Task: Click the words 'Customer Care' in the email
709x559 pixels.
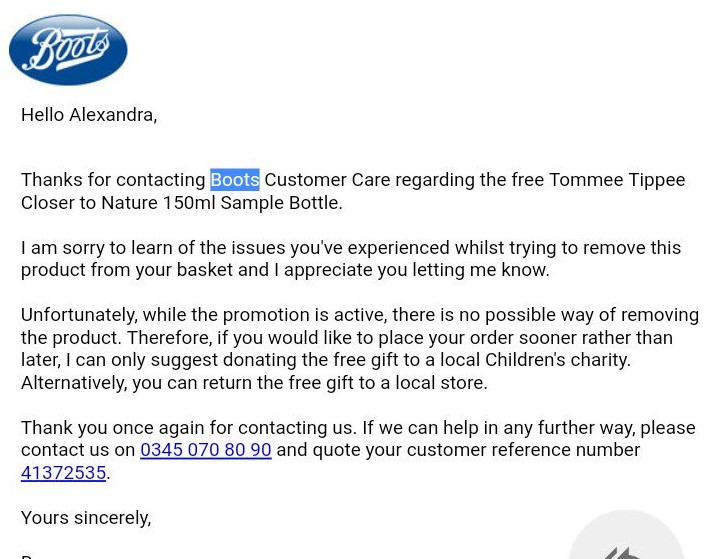Action: (327, 180)
